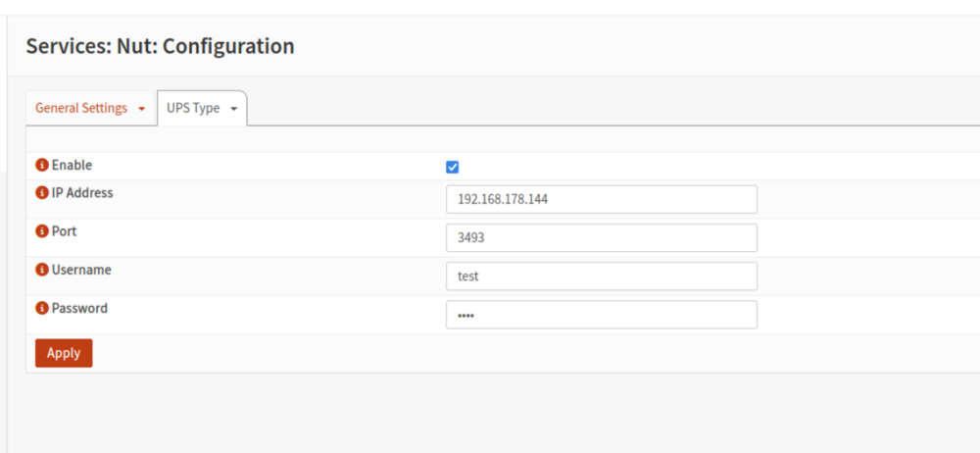Click the Apply button
Viewport: 980px width, 453px height.
[x=64, y=353]
